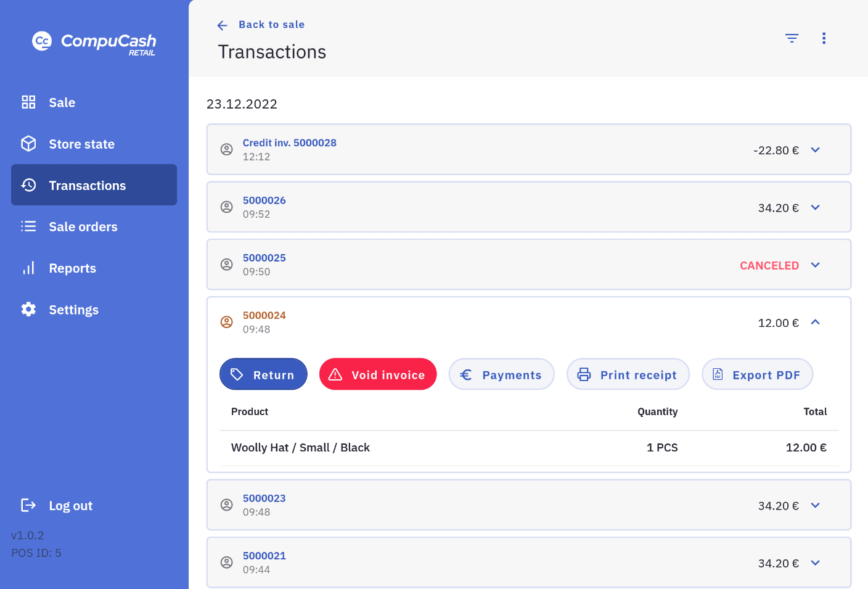Image resolution: width=868 pixels, height=589 pixels.
Task: Click the customer icon on canceled invoice 5000025
Action: (227, 265)
